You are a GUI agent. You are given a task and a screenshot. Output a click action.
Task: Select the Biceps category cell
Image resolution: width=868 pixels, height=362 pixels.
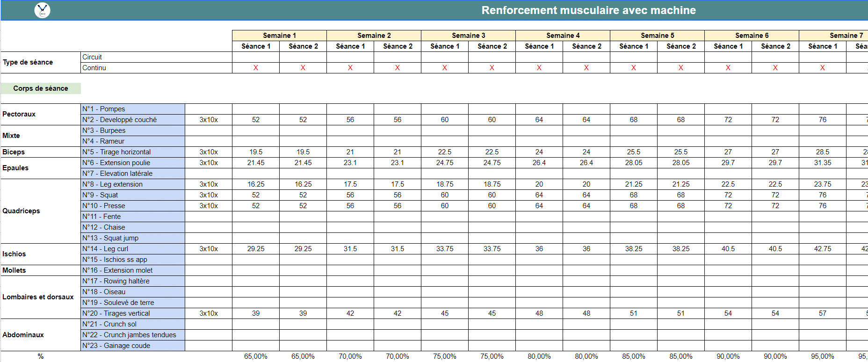(41, 152)
